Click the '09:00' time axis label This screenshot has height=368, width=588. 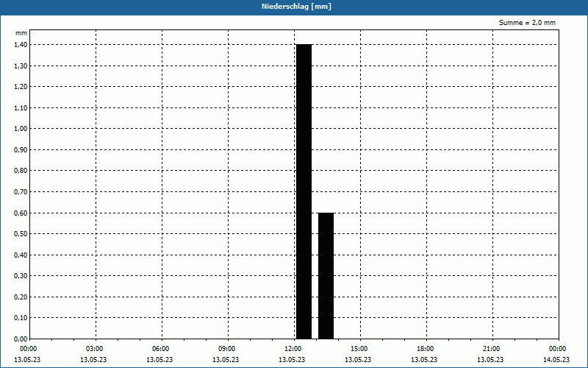coord(227,349)
